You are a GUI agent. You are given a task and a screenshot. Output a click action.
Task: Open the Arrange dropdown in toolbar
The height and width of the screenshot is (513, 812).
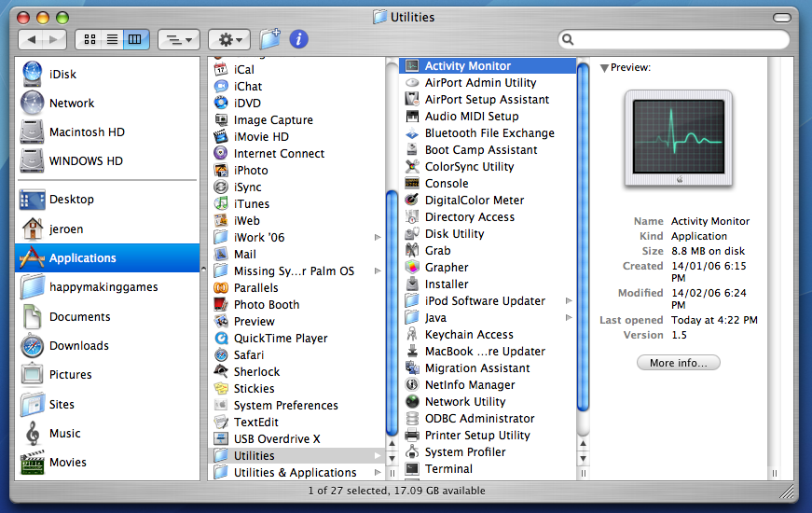tap(179, 39)
